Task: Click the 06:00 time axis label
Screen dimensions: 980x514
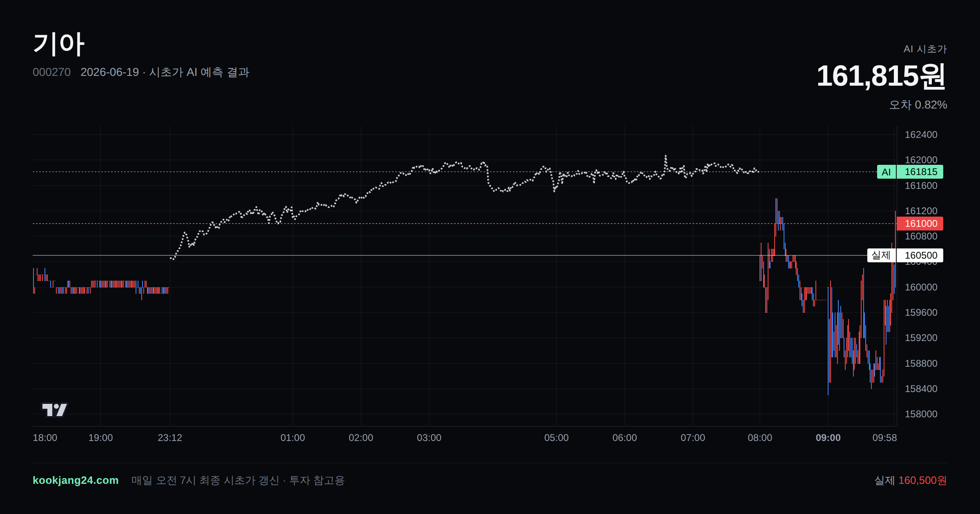Action: pos(625,438)
